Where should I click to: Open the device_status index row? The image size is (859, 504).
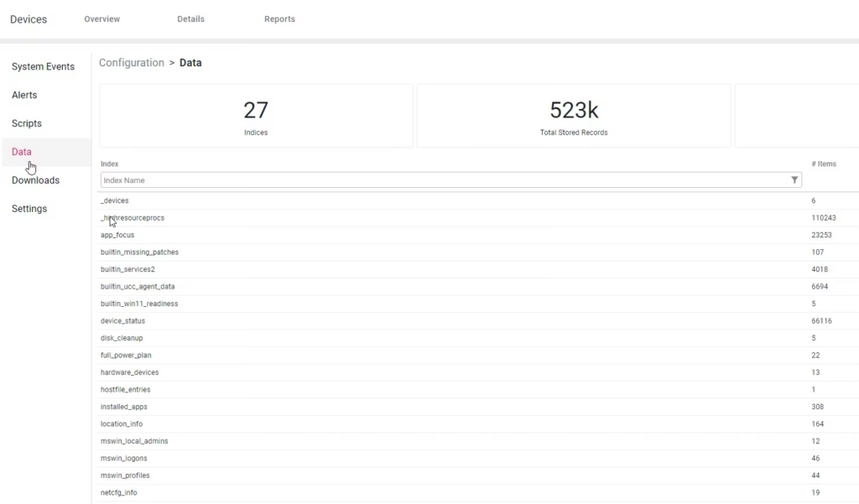122,321
